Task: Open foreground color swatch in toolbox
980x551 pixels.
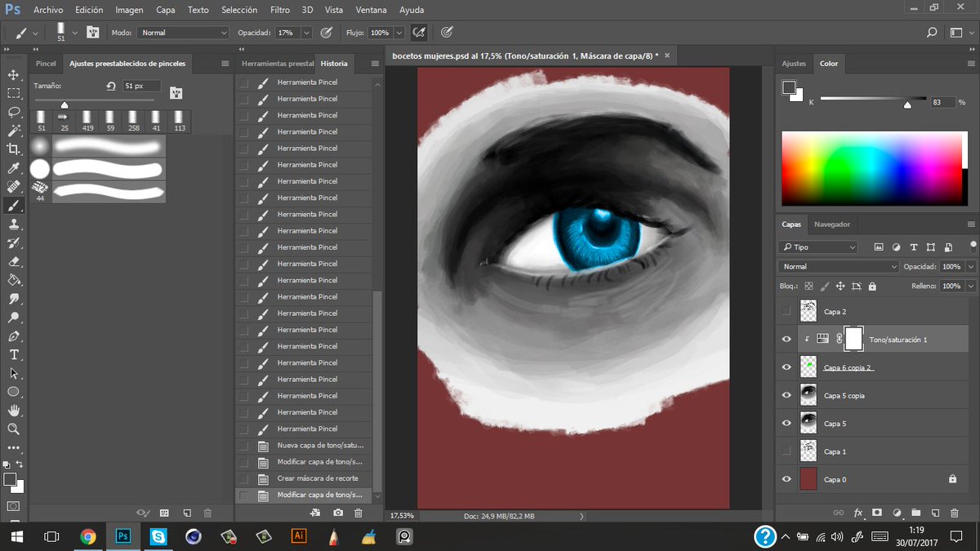Action: click(x=10, y=479)
